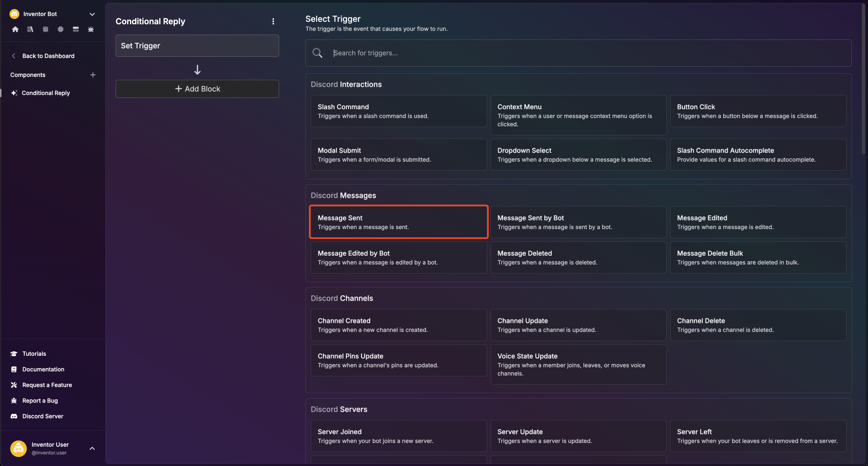This screenshot has width=868, height=466.
Task: Select the Server Update trigger
Action: click(578, 436)
